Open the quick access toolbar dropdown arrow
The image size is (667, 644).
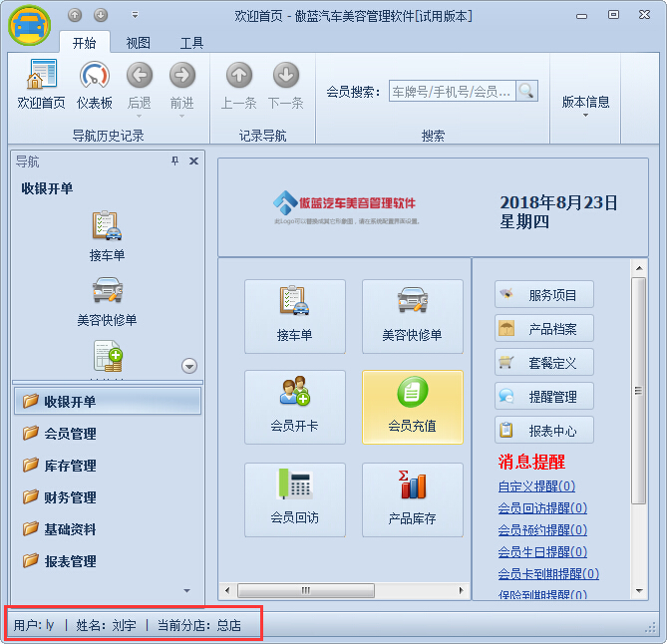tap(135, 15)
